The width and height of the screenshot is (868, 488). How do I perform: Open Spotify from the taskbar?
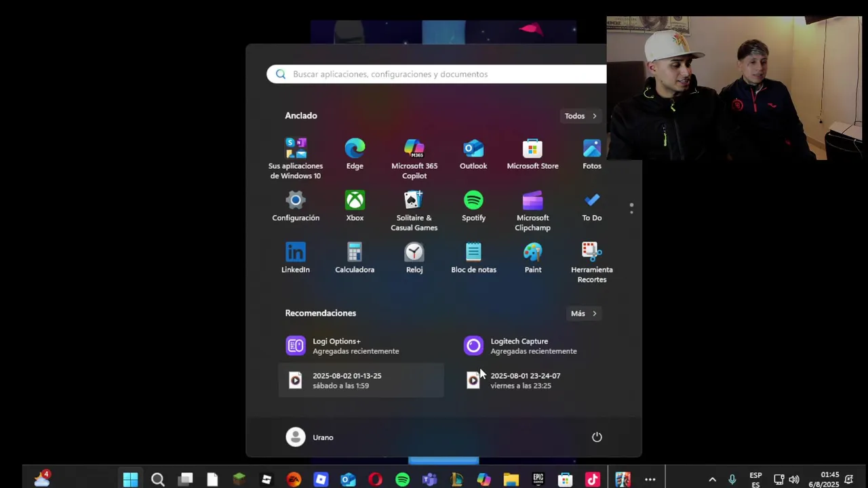tap(402, 480)
